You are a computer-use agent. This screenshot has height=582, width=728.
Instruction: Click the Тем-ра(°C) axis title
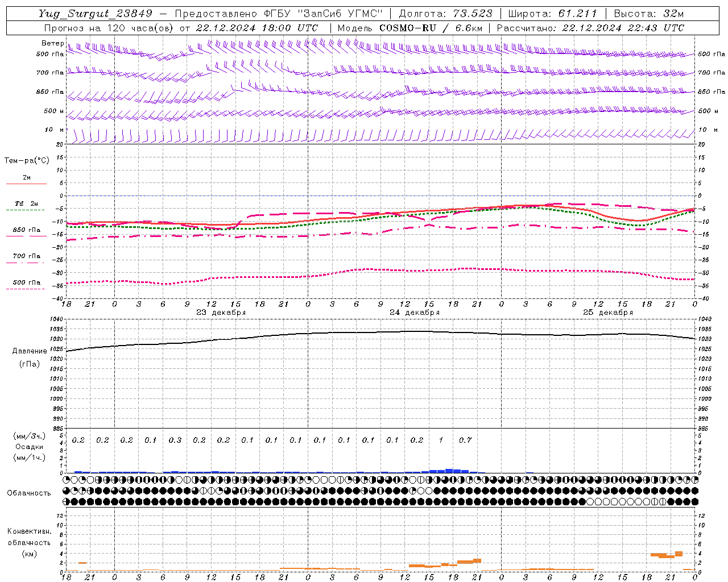tap(27, 161)
